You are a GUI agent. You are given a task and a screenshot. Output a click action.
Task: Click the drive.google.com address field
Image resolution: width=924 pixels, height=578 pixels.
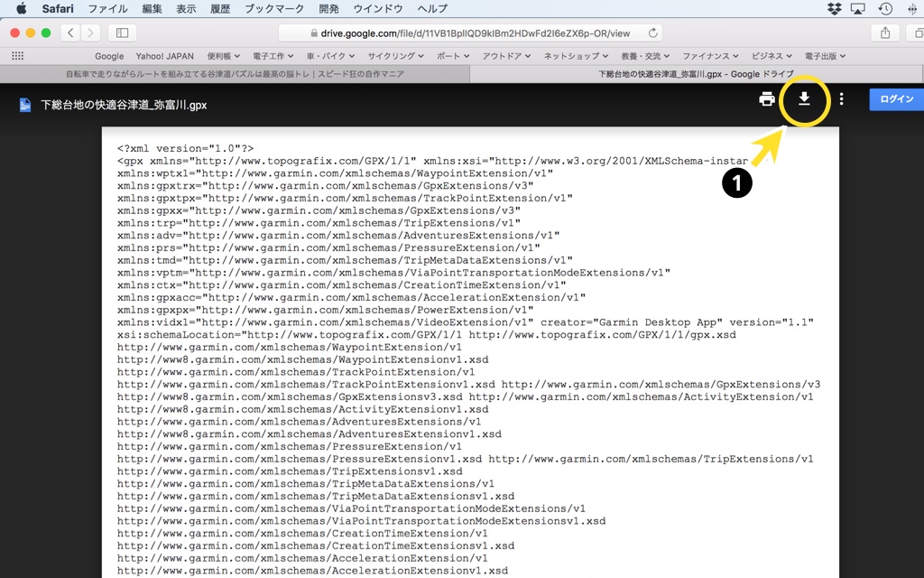(x=470, y=33)
